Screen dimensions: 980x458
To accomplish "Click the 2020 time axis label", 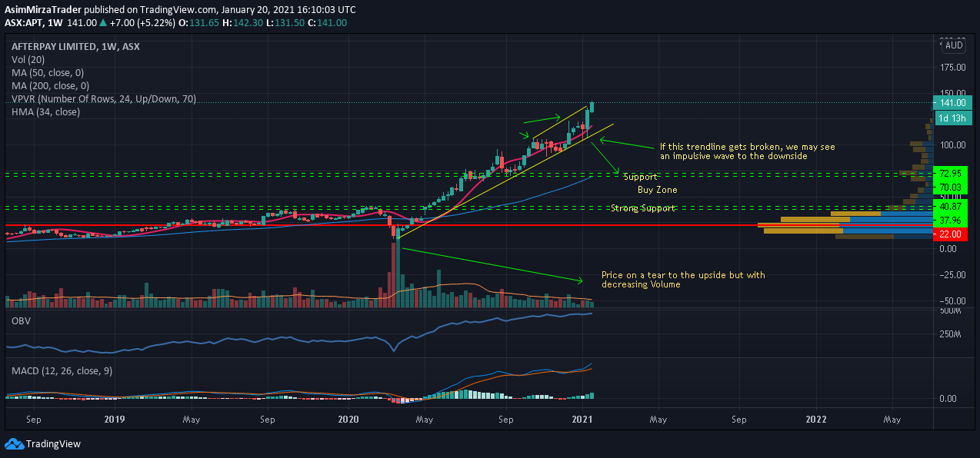I will tap(348, 420).
